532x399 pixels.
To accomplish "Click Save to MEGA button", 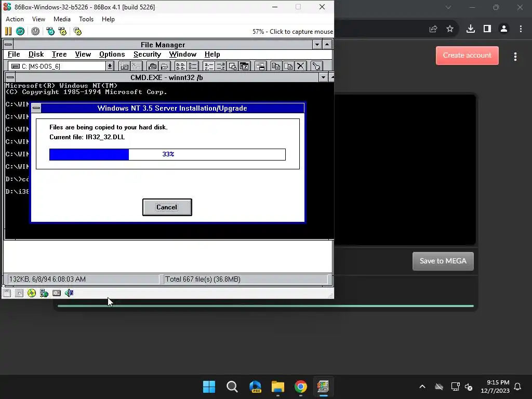I will [x=443, y=261].
